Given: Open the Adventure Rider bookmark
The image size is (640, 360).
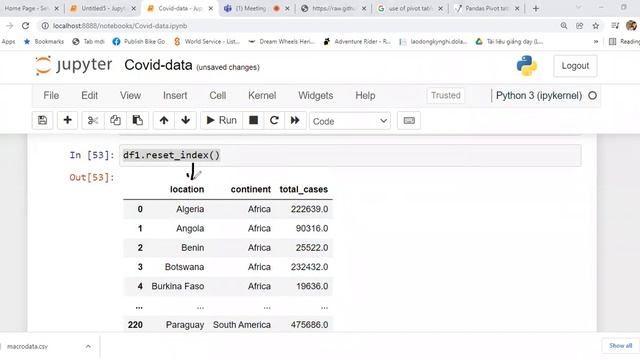Looking at the screenshot, I should pos(357,42).
